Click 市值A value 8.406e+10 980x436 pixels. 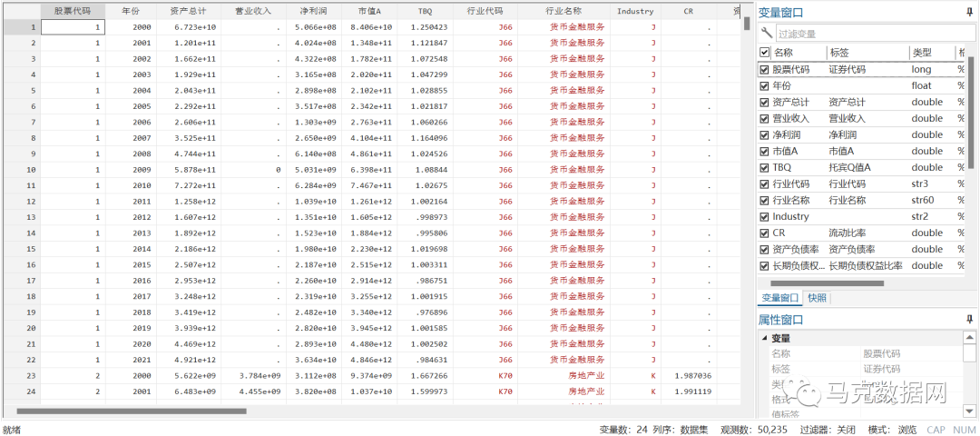[369, 27]
